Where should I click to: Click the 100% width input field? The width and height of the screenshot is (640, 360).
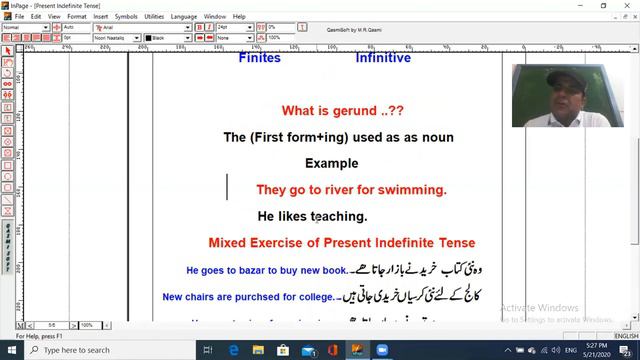click(x=281, y=38)
